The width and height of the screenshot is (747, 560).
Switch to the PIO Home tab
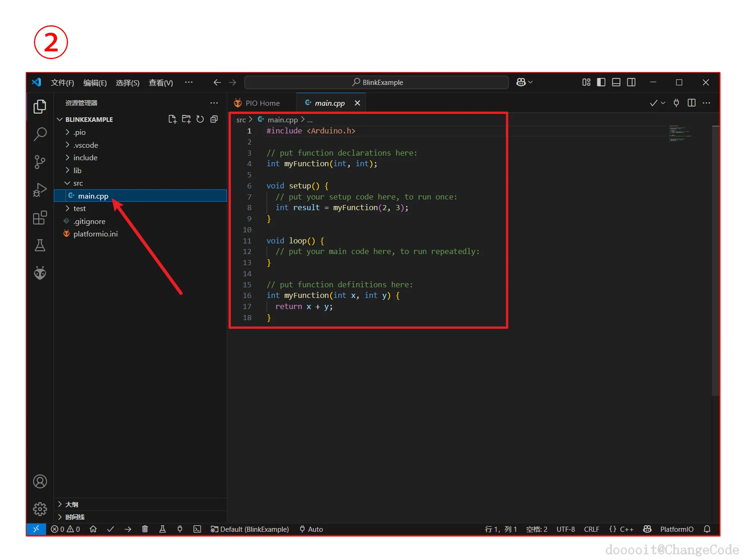262,103
